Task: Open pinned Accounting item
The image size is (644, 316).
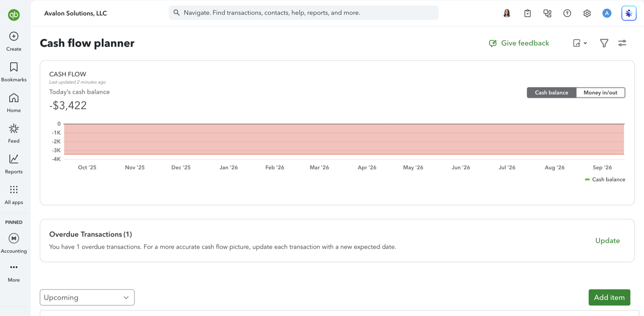Action: [x=14, y=243]
